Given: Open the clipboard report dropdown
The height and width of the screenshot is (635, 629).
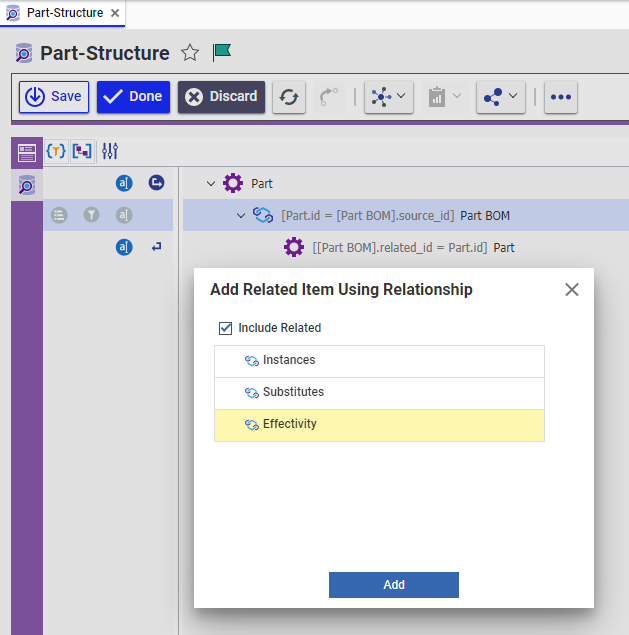Looking at the screenshot, I should (x=445, y=97).
